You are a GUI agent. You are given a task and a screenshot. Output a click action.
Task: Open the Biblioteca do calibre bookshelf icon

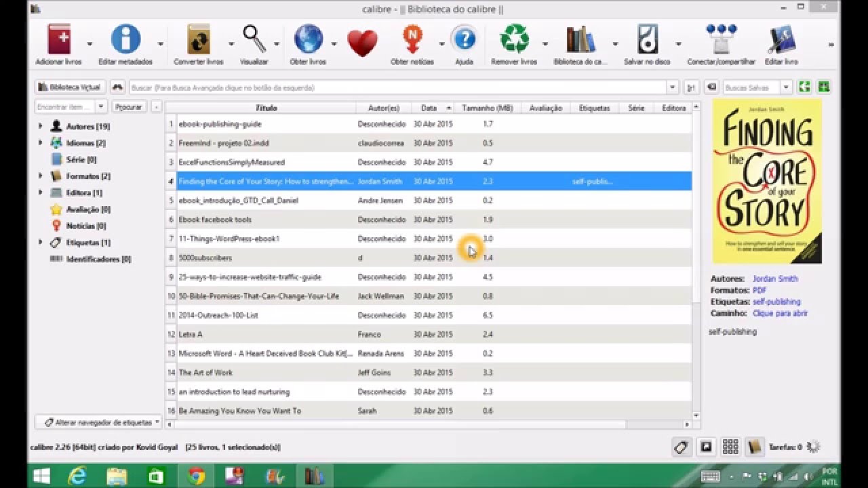point(580,39)
